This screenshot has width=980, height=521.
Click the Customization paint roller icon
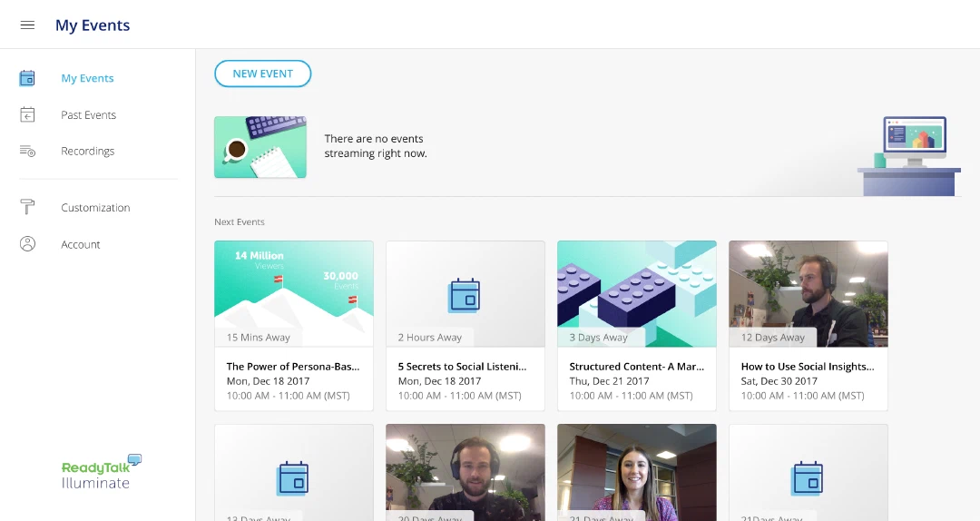[x=27, y=207]
